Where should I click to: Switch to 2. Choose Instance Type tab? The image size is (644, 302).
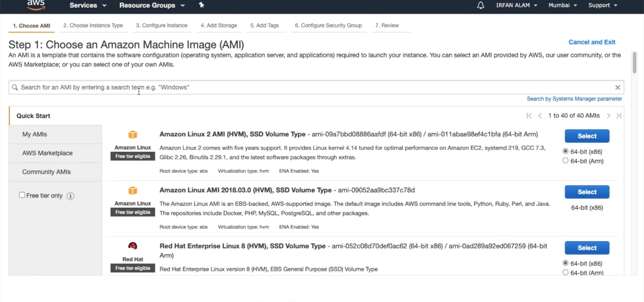click(93, 26)
